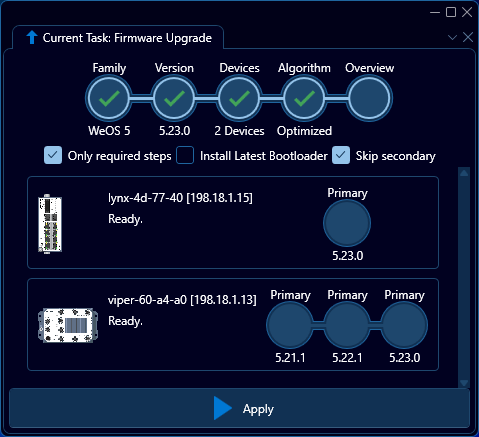Image resolution: width=479 pixels, height=437 pixels.
Task: Enable Install Latest Bootloader checkbox
Action: [x=185, y=155]
